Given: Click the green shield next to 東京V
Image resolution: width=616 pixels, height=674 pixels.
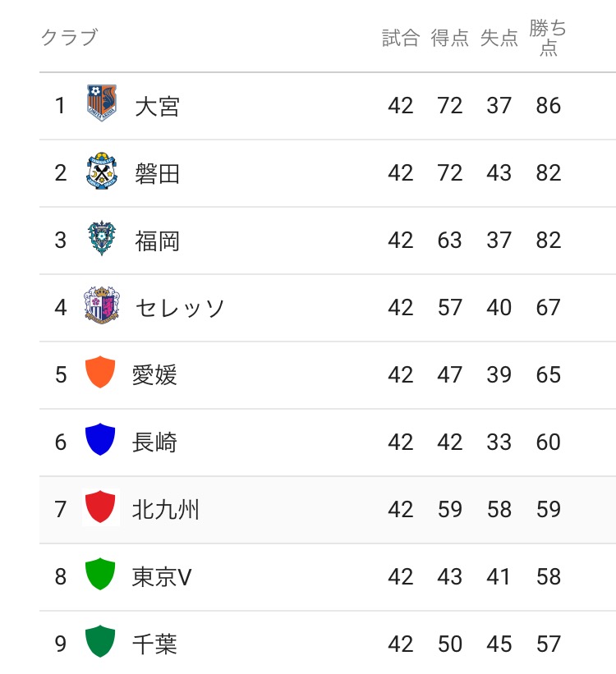Looking at the screenshot, I should [x=100, y=576].
